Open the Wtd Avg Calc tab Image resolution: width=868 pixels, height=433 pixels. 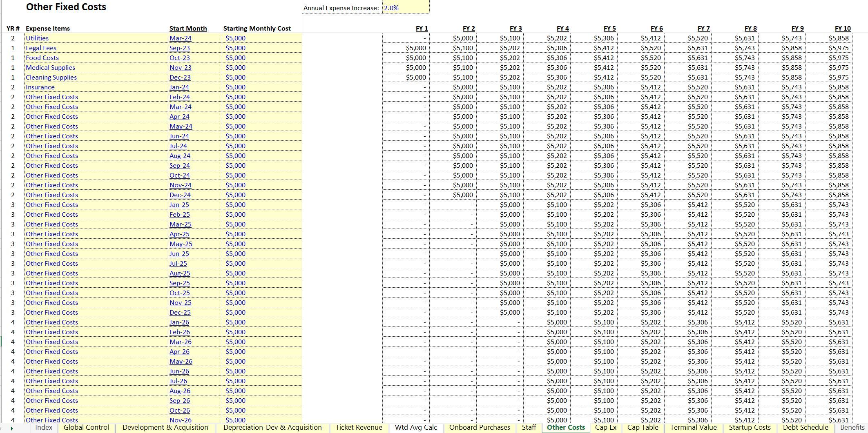(416, 427)
